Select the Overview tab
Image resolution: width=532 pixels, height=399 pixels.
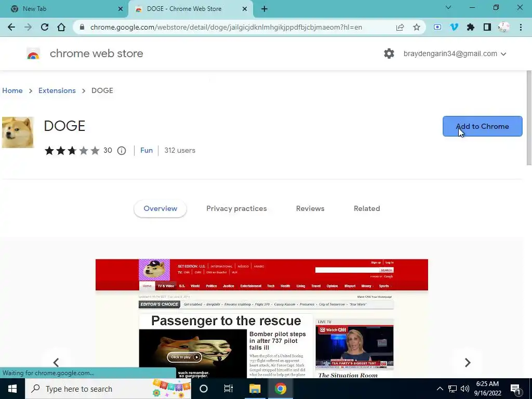point(160,208)
